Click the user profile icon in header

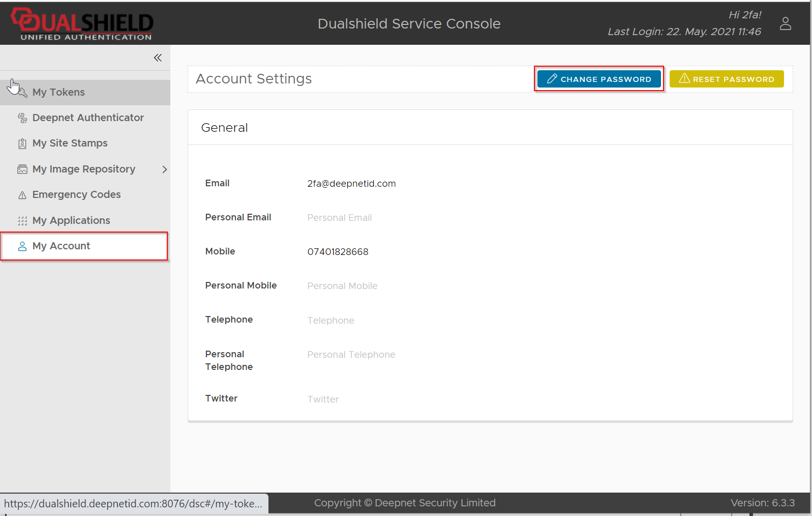785,23
